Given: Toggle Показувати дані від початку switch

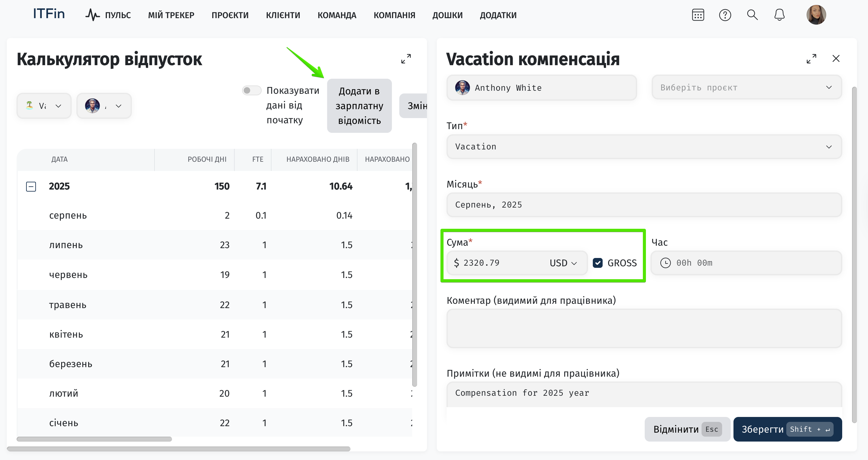Looking at the screenshot, I should tap(251, 90).
